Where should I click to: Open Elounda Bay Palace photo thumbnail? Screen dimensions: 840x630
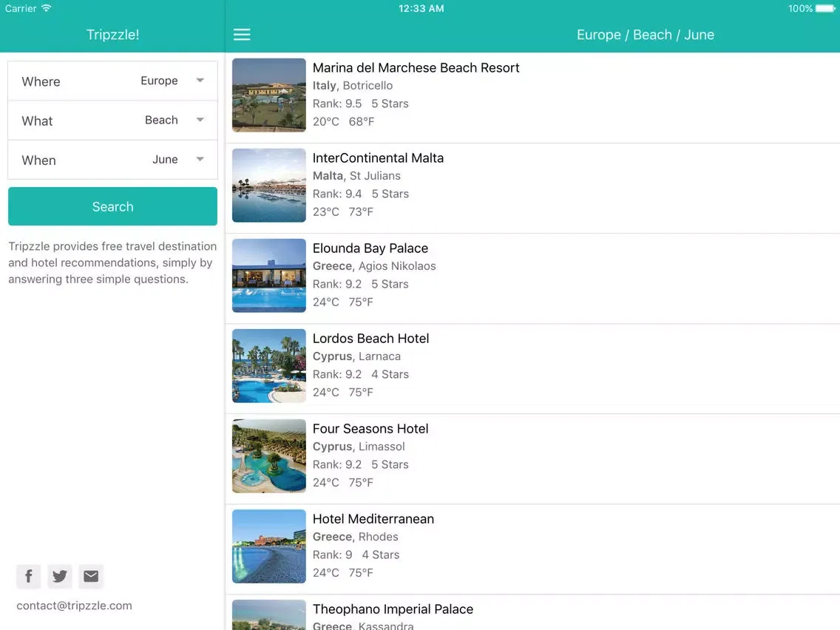pos(269,275)
